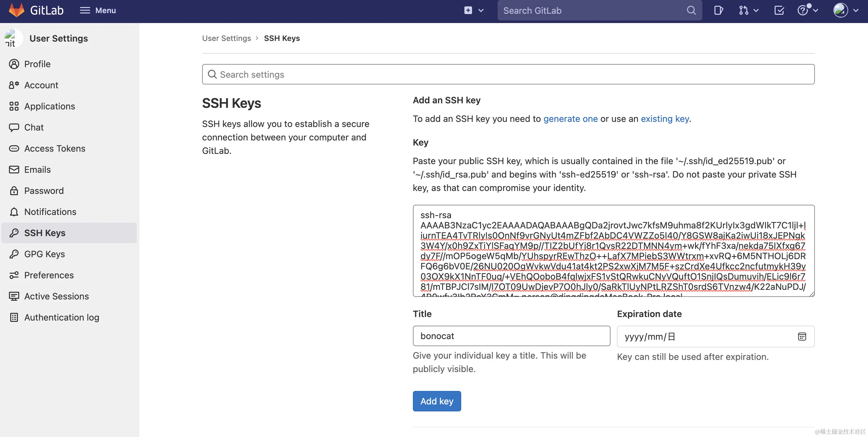Open the 'existing key' link
Screen dimensions: 868x437
tap(665, 119)
